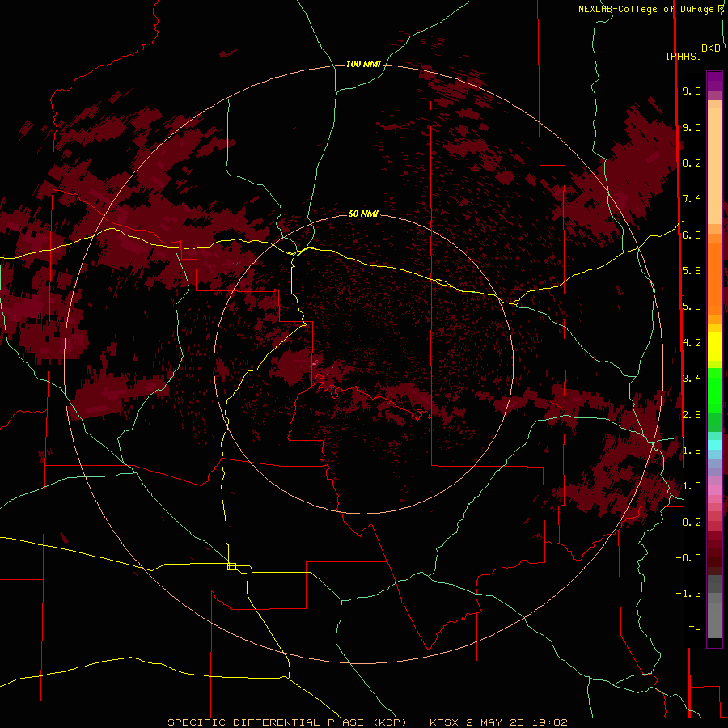Screen dimensions: 728x728
Task: Click the -1.3 legend value
Action: 688,594
